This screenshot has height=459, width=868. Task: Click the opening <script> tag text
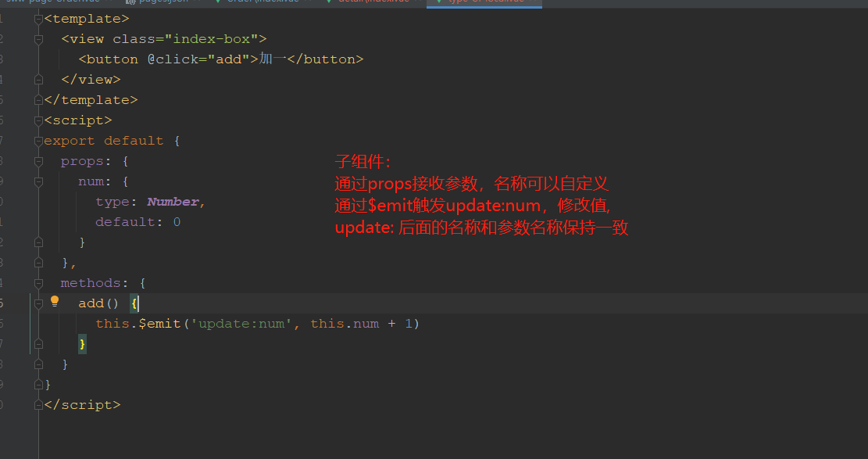pyautogui.click(x=78, y=120)
